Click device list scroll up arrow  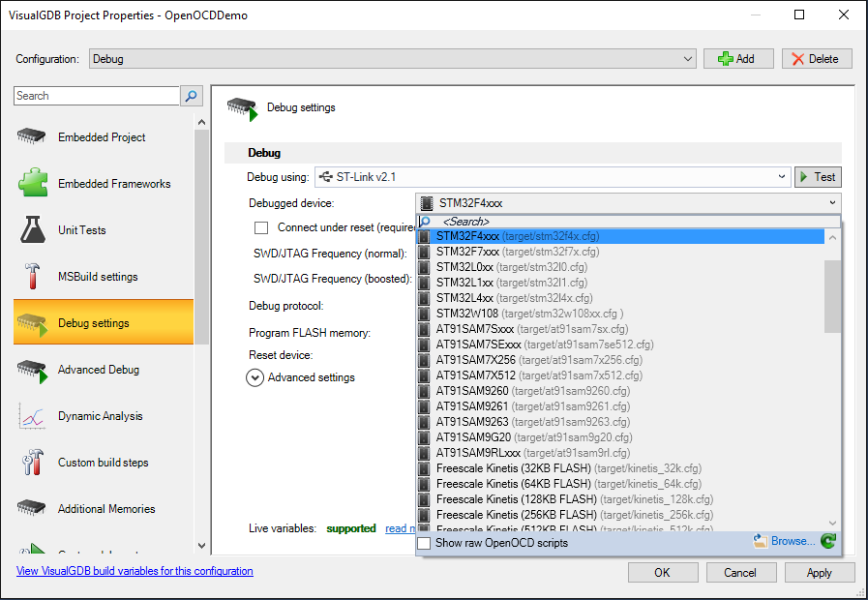832,238
